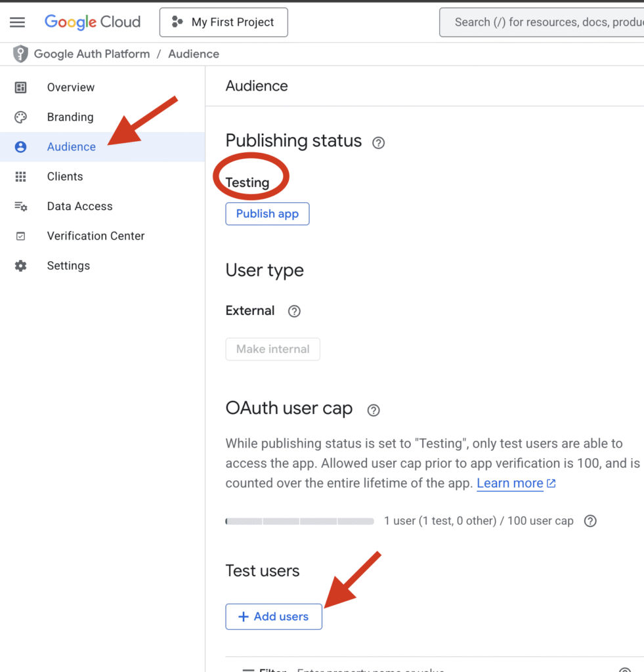644x672 pixels.
Task: Click the Google Auth Platform shield icon
Action: [21, 54]
